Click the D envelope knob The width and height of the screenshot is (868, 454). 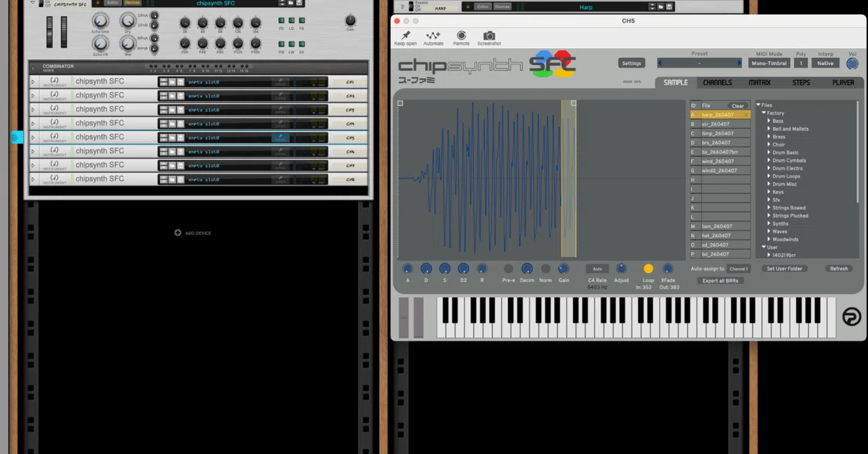point(426,269)
